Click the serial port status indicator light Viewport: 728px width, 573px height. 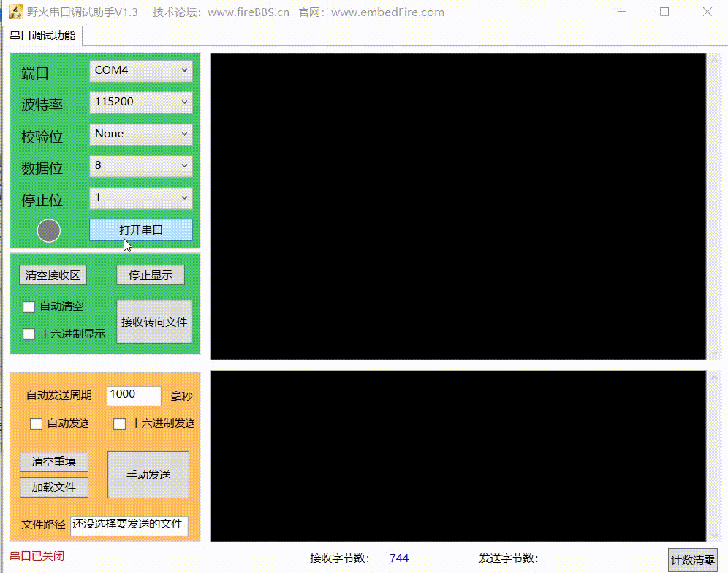(49, 229)
